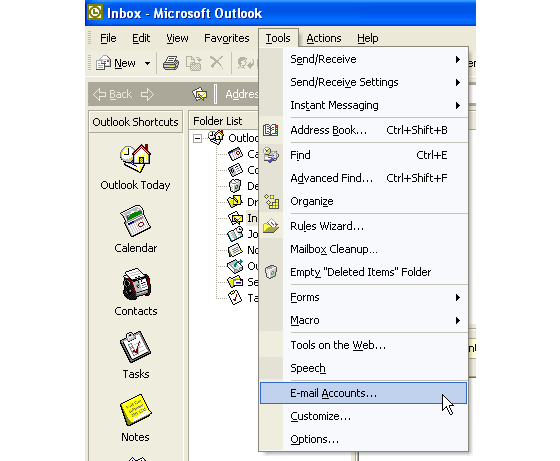560x461 pixels.
Task: Click the Empty Deleted Items trash icon
Action: [271, 272]
